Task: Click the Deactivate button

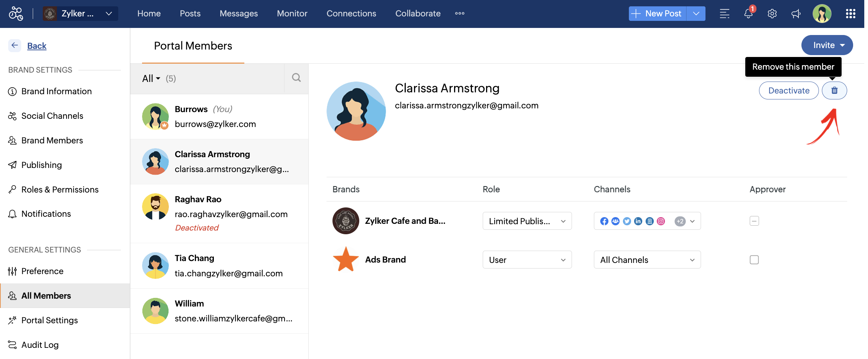Action: pyautogui.click(x=788, y=90)
